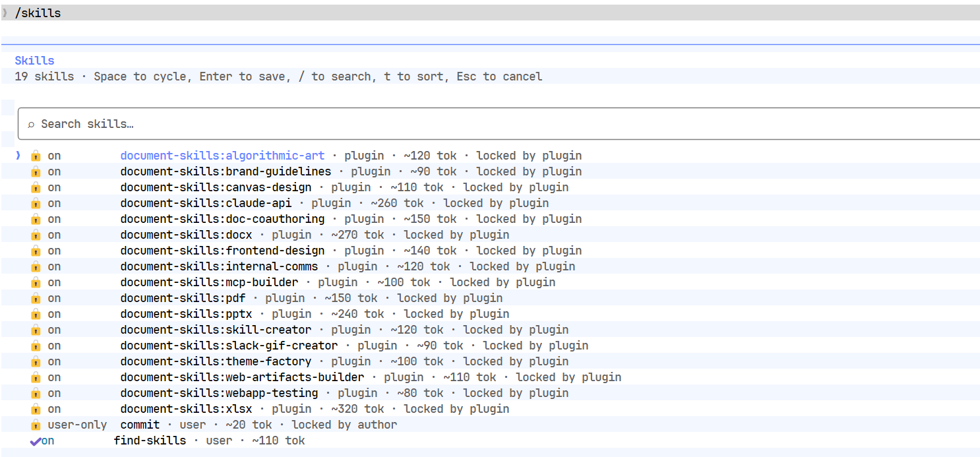Screen dimensions: 980x457
Task: Click the /skills command prompt line
Action: click(x=490, y=13)
